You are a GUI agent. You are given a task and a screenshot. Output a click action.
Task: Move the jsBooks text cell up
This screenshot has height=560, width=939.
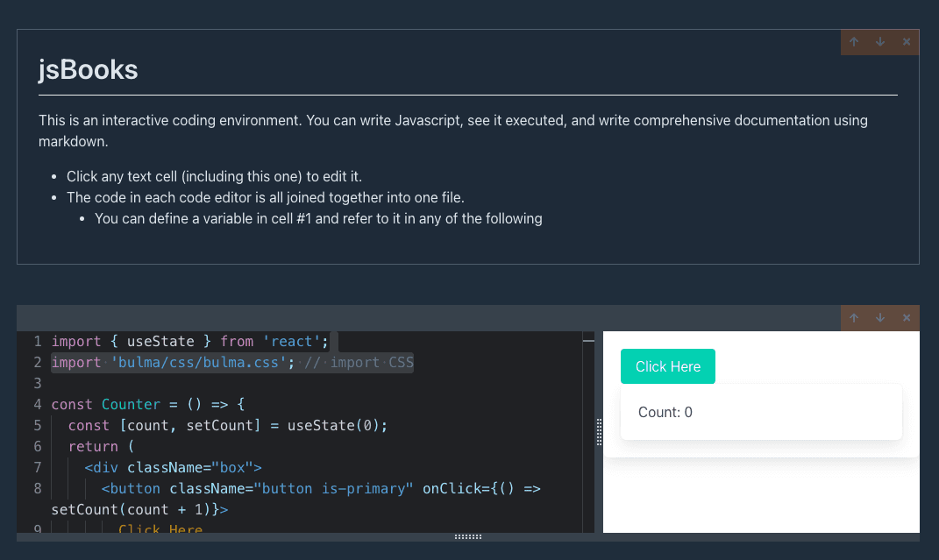(x=854, y=42)
